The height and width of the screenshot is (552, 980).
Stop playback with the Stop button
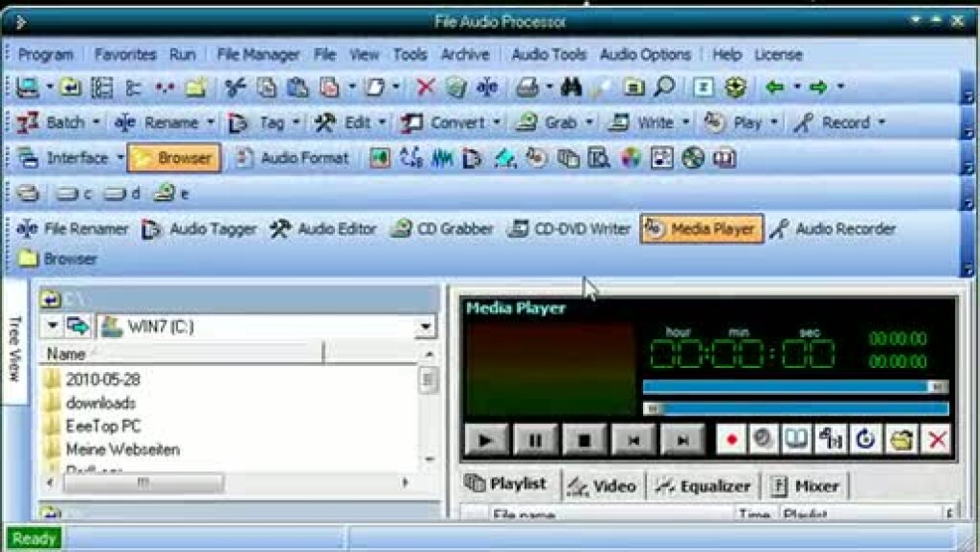583,440
